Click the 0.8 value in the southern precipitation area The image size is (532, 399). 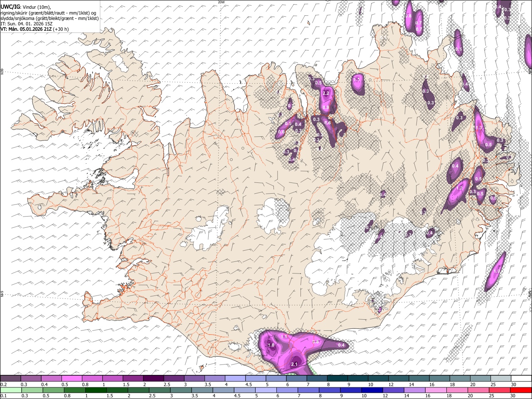(315, 342)
